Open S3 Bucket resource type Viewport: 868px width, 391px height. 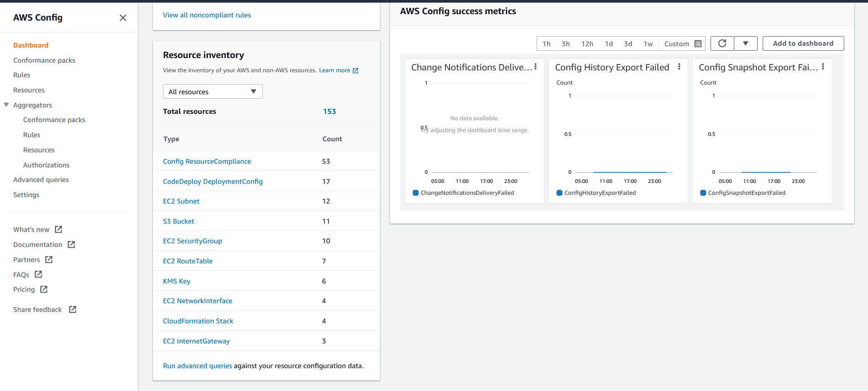(179, 221)
